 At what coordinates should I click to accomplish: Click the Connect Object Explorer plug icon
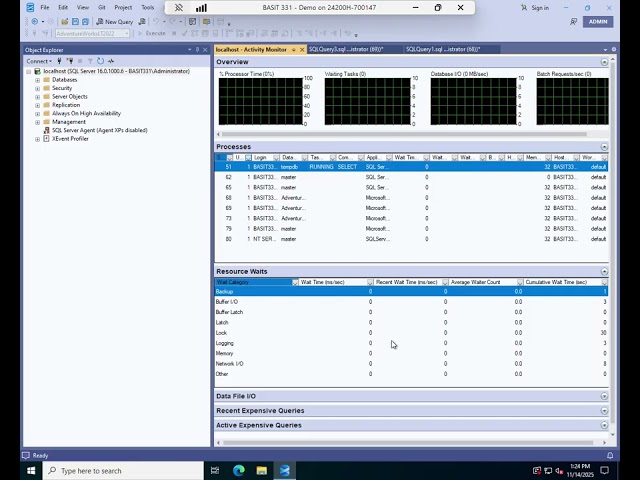coord(60,61)
